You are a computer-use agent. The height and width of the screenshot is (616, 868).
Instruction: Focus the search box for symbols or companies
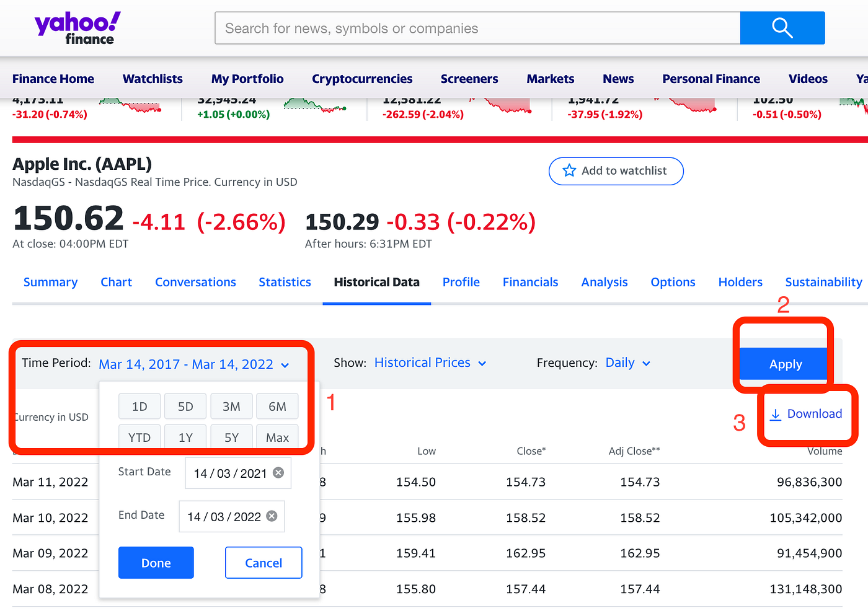click(477, 28)
